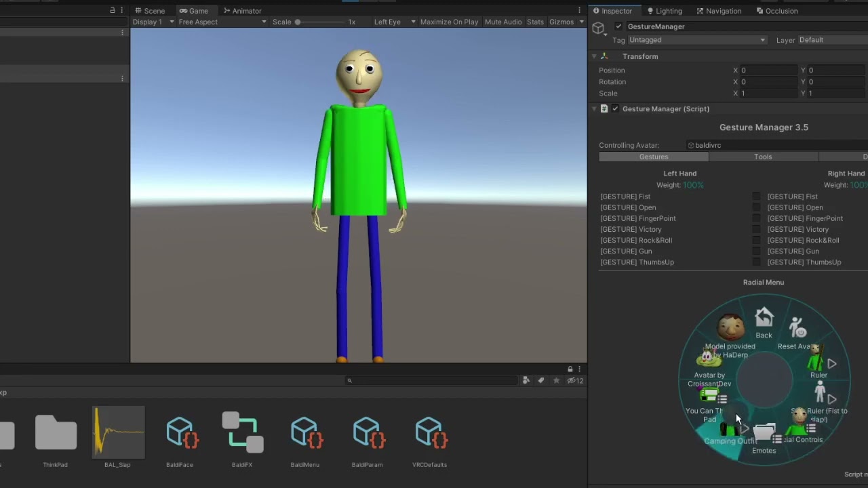Toggle the right hand ThumbsUp gesture checkbox
868x488 pixels.
coord(757,262)
